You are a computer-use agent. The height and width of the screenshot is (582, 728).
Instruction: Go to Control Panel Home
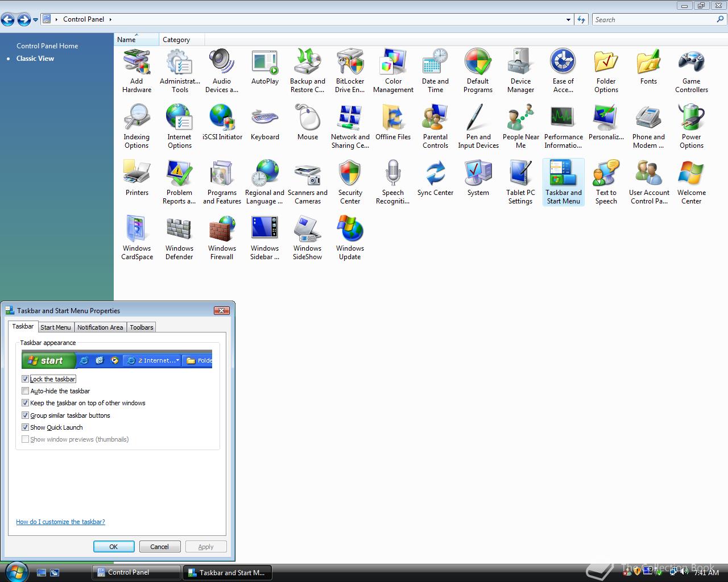tap(47, 46)
